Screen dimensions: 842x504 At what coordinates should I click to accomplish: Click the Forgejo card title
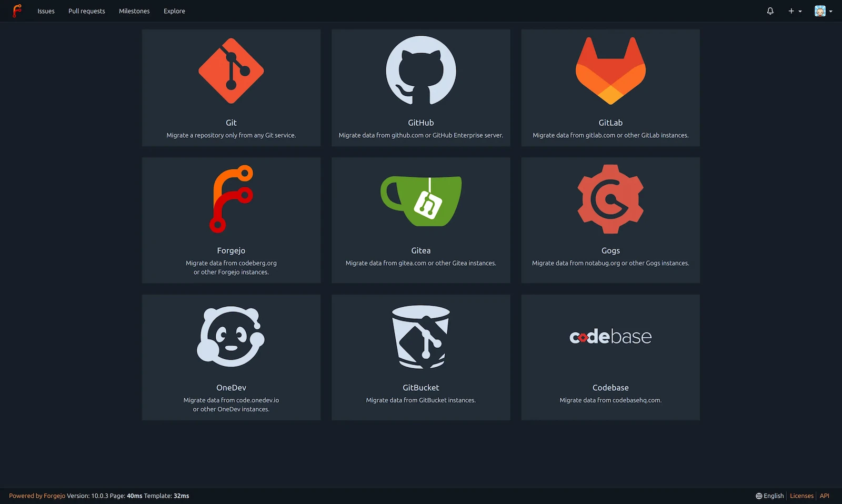click(231, 250)
